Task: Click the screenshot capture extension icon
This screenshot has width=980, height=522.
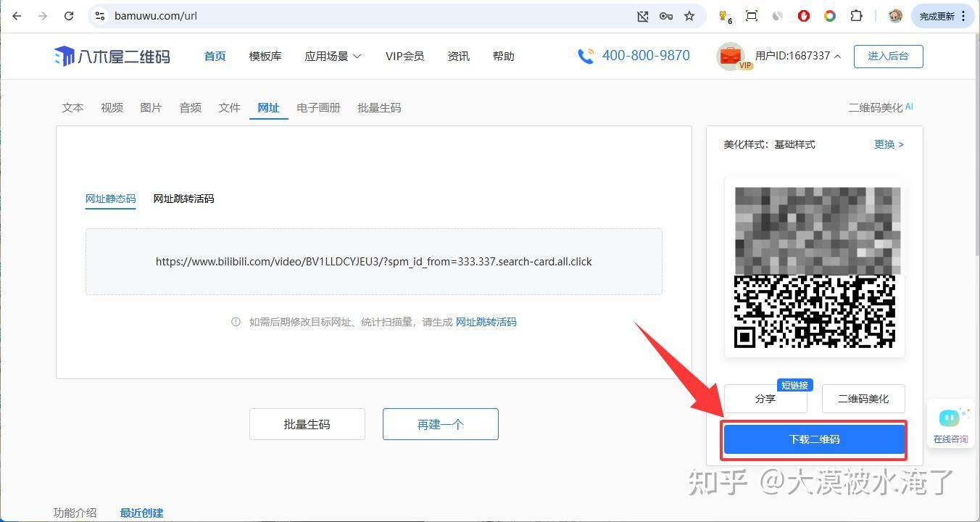Action: (x=752, y=16)
